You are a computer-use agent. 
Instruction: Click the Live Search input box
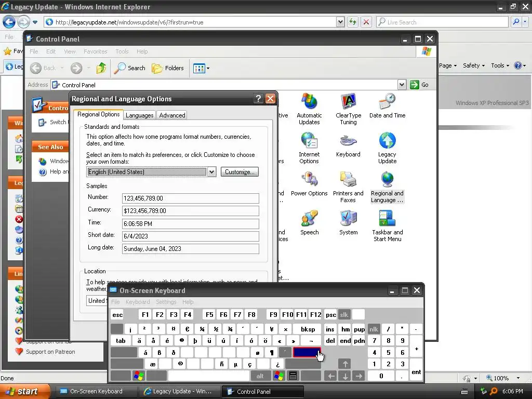click(x=446, y=22)
